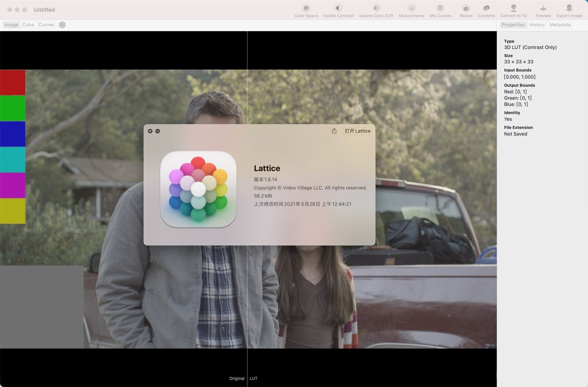Click the Untitled window title

(44, 10)
